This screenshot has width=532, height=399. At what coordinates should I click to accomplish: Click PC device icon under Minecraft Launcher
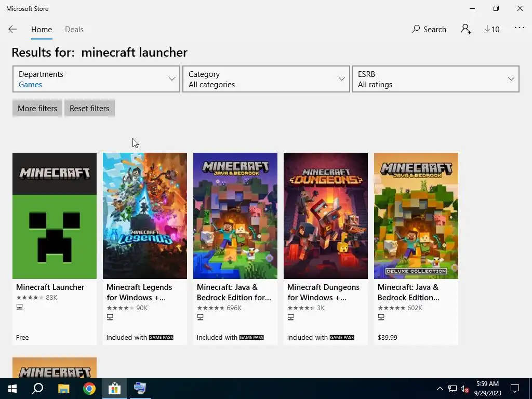pyautogui.click(x=20, y=307)
